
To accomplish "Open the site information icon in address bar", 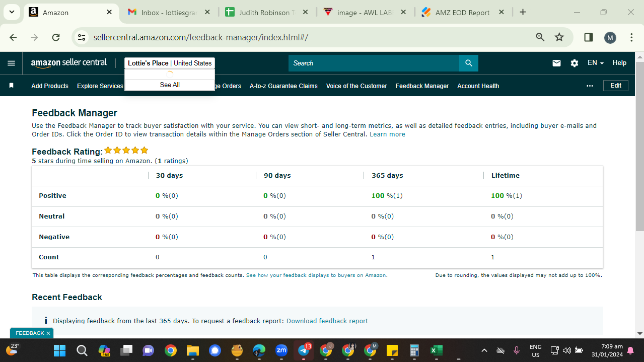I will pos(82,37).
